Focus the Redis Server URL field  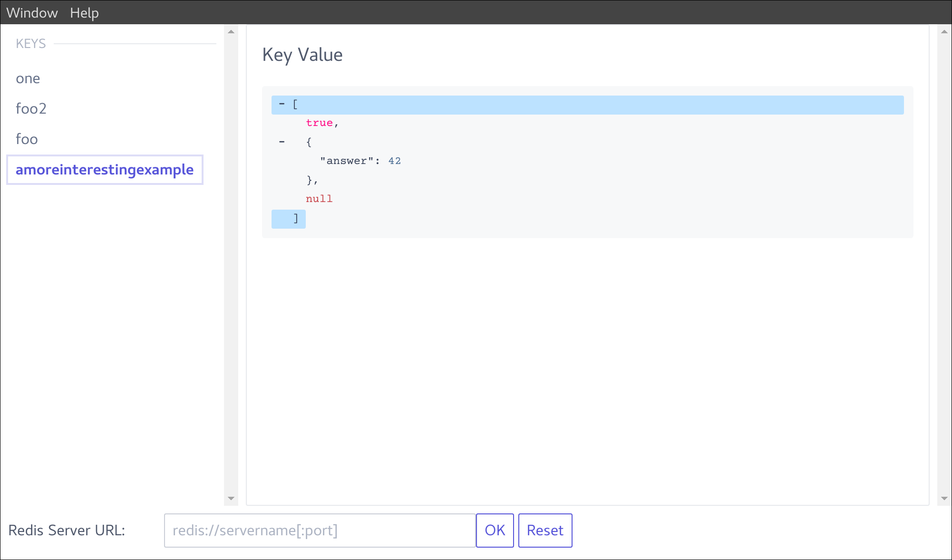pyautogui.click(x=320, y=530)
